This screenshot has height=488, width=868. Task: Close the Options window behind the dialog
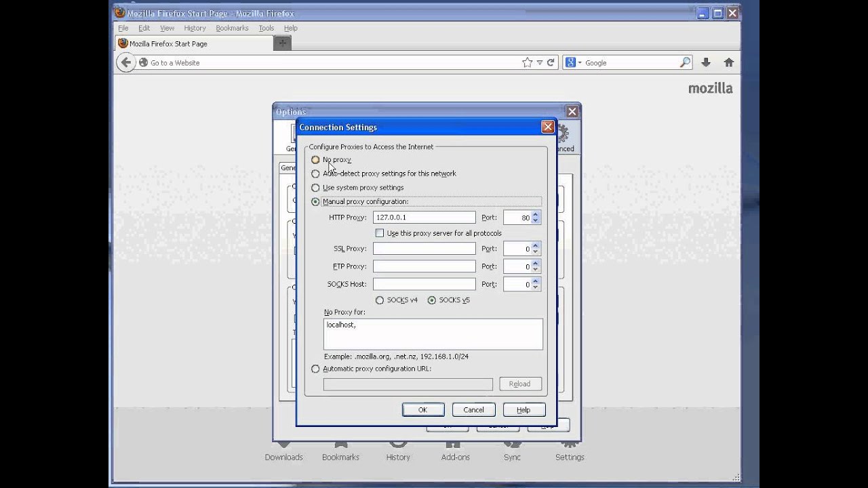point(572,112)
